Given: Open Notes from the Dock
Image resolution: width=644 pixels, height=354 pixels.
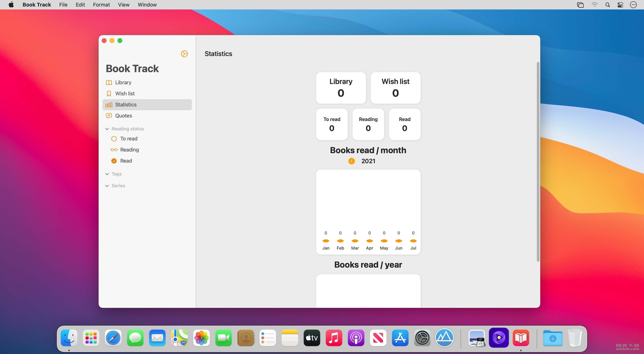Looking at the screenshot, I should (x=290, y=338).
